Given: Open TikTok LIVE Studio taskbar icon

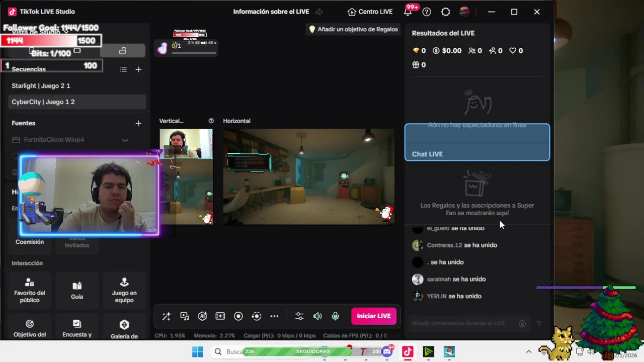Looking at the screenshot, I should tap(408, 352).
